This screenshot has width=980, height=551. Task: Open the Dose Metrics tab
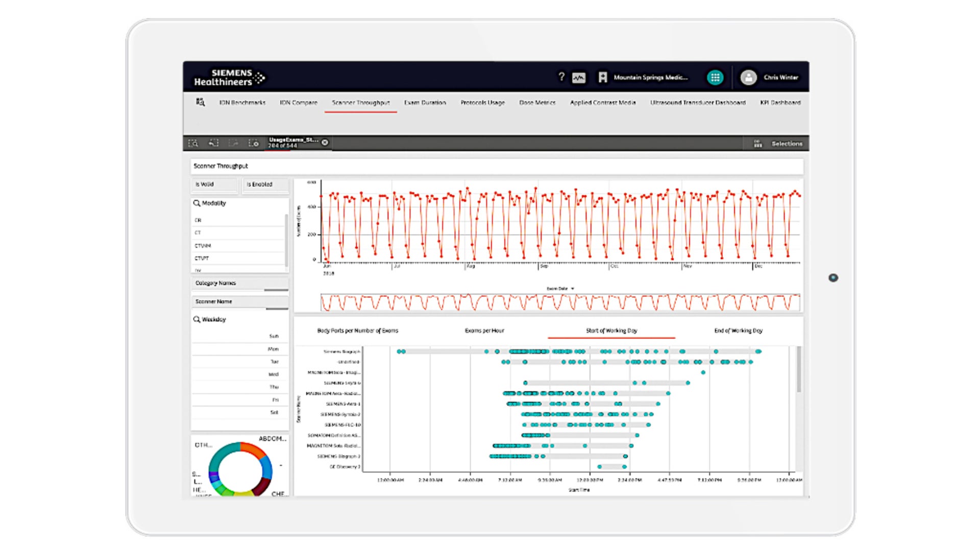(537, 103)
